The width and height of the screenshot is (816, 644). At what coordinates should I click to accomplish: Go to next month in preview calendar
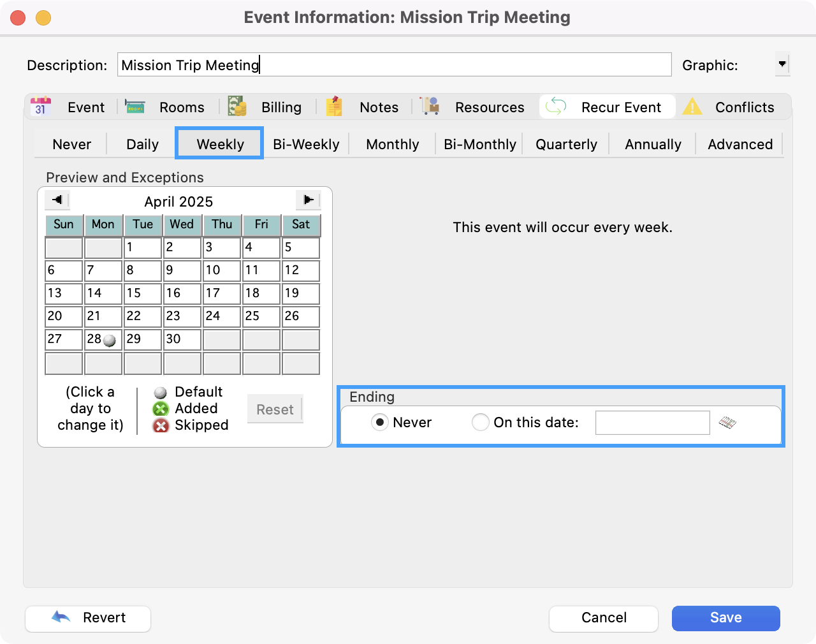point(309,200)
